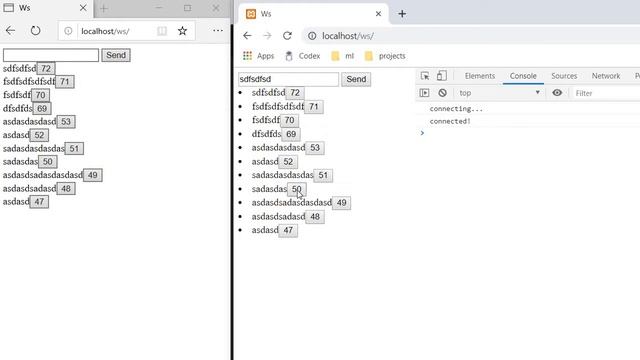Click button 47 in the Chrome list

tap(288, 231)
